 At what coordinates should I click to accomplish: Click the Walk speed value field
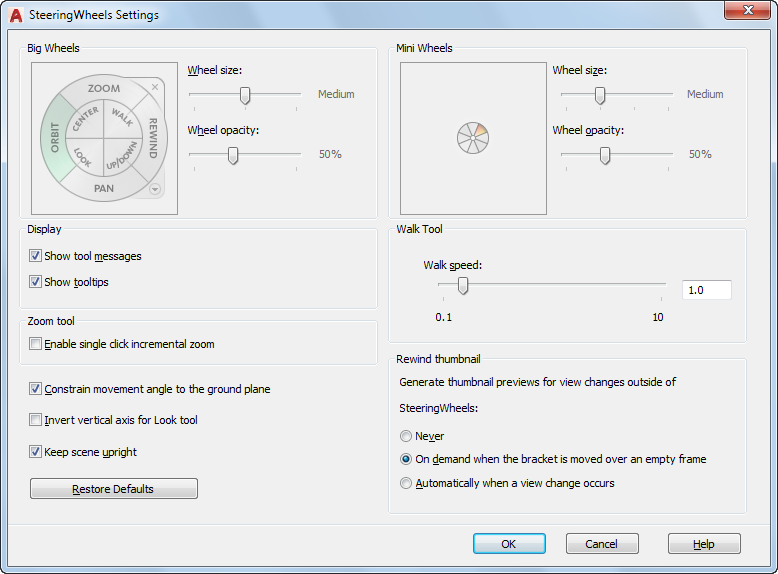[706, 290]
